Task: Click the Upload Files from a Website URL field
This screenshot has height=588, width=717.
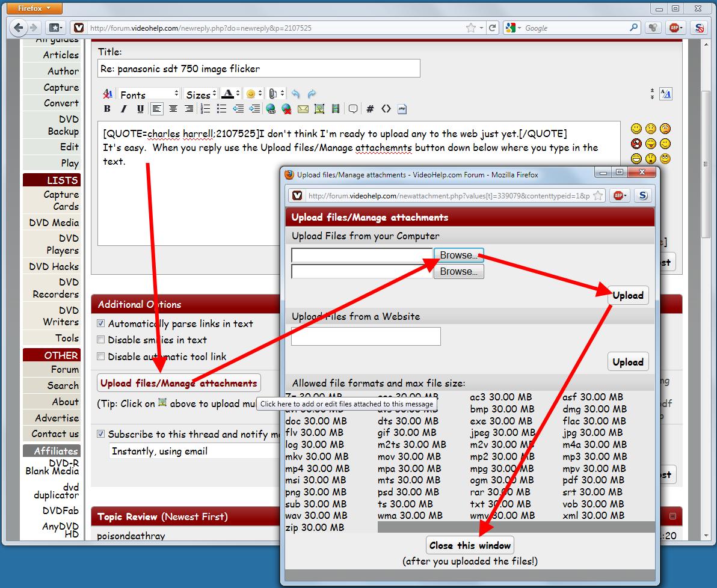Action: 366,336
